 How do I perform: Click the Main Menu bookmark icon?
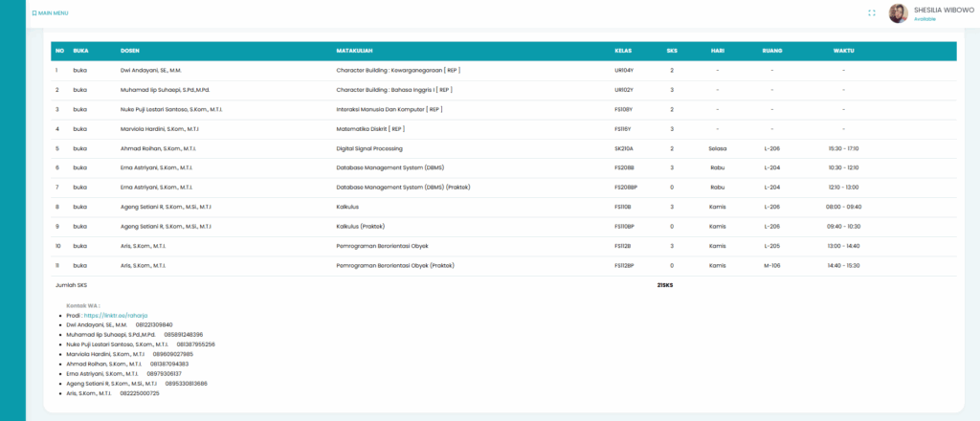[34, 13]
